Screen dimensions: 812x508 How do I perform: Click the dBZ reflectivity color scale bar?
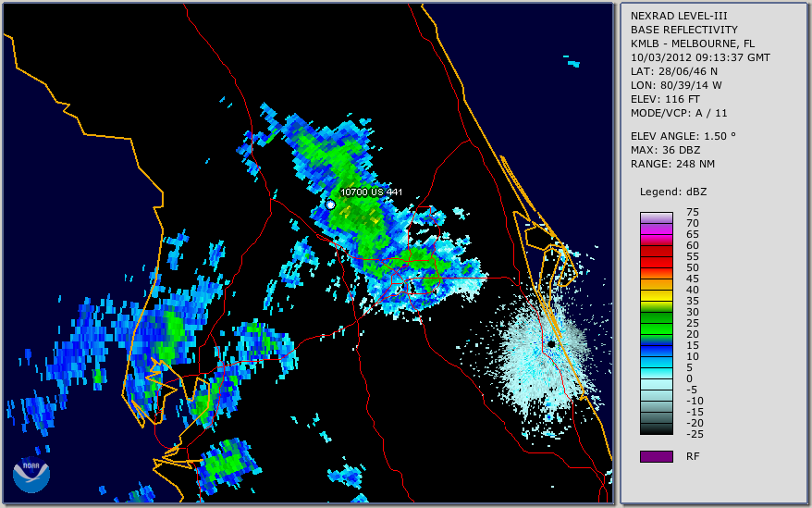pos(656,324)
